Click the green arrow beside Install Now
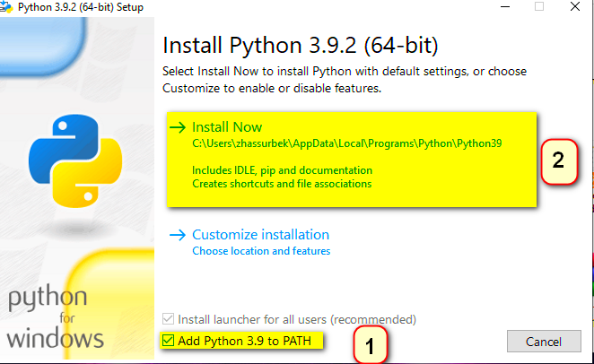This screenshot has width=594, height=364. [x=178, y=127]
